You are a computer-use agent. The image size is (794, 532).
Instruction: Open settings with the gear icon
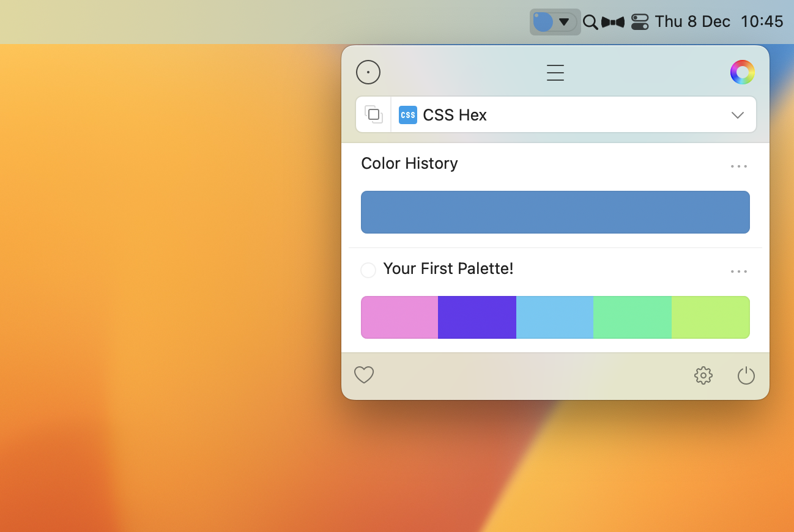pyautogui.click(x=703, y=375)
